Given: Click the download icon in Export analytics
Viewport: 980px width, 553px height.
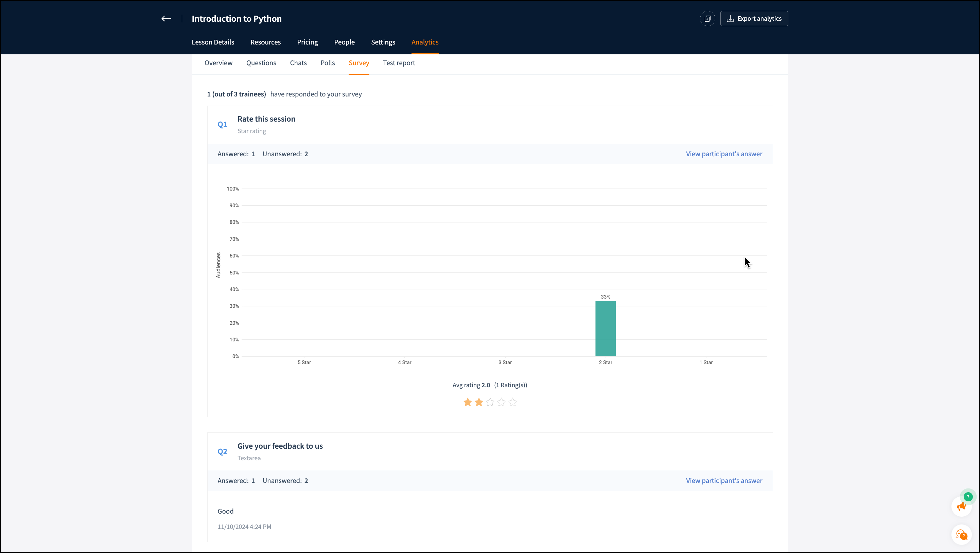Looking at the screenshot, I should click(730, 19).
